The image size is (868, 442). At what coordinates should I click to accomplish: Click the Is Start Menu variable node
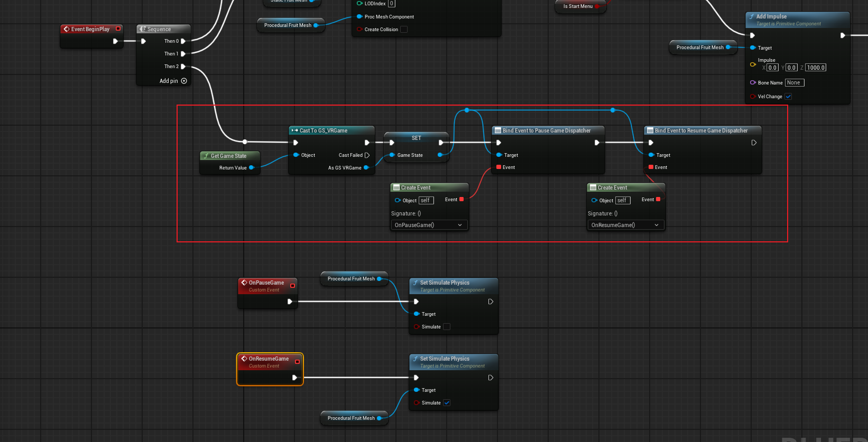tap(580, 6)
